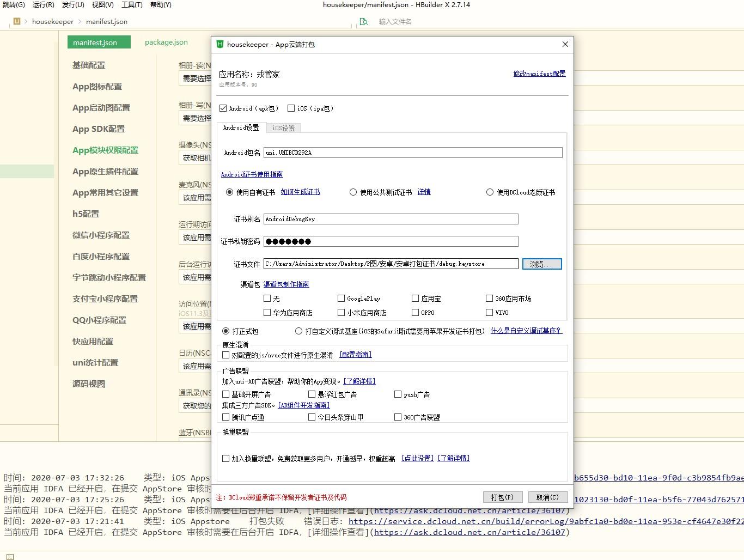This screenshot has width=744, height=560.
Task: Check the OPPO channel box
Action: click(415, 313)
